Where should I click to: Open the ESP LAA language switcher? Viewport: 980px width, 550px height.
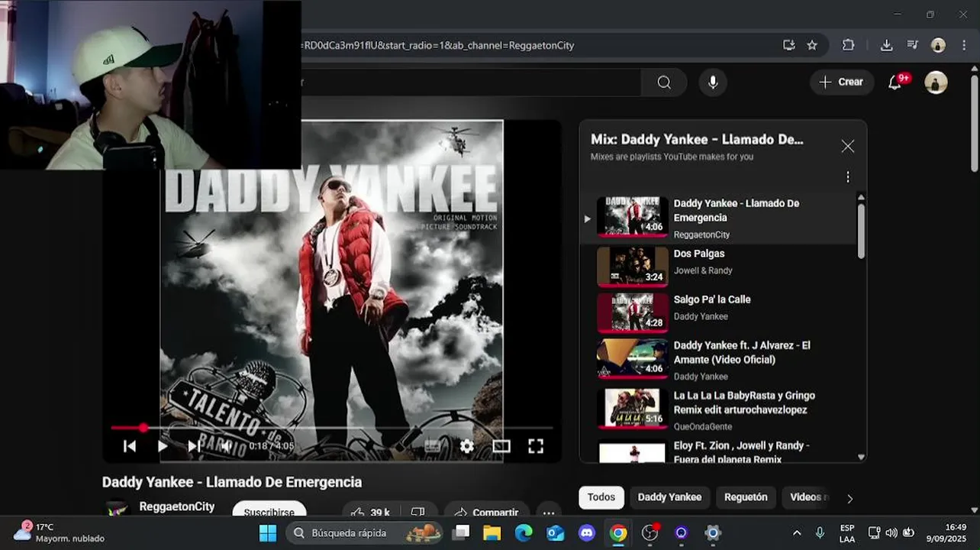[x=847, y=533]
